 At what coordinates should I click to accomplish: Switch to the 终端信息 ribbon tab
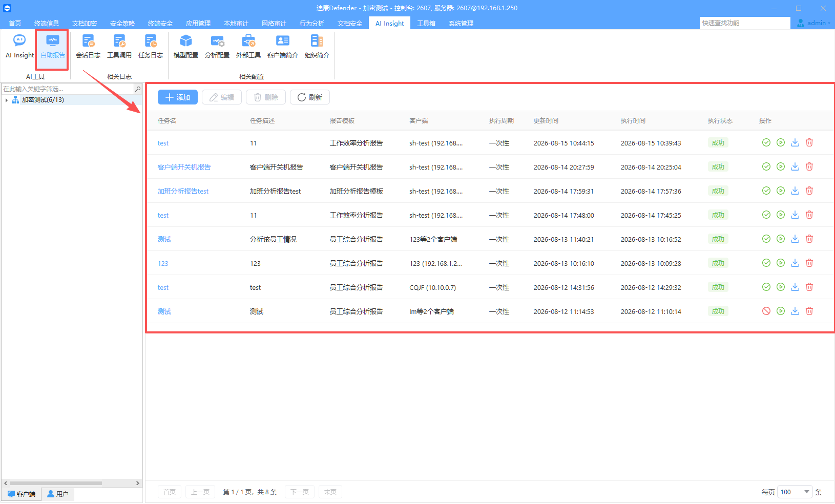click(x=47, y=24)
